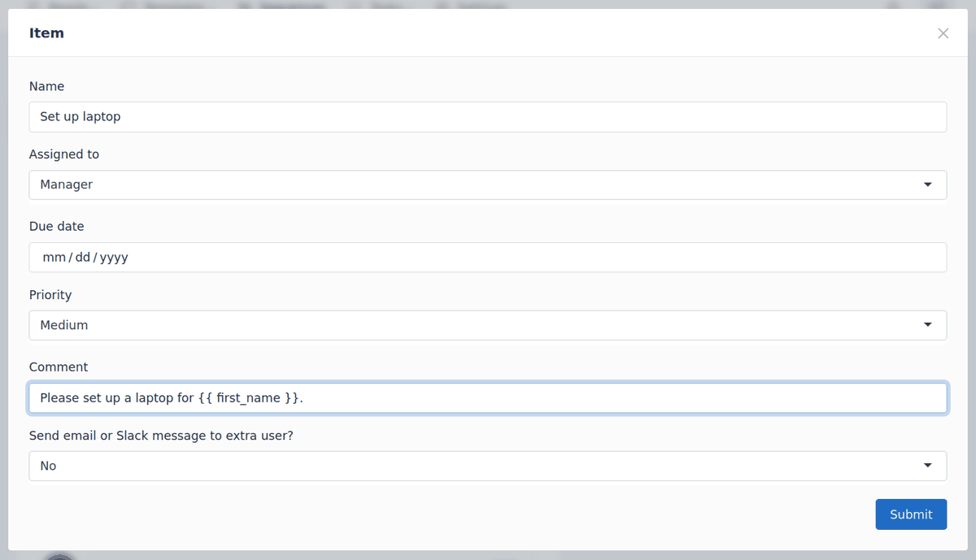Close the Item dialog with the X icon
The image size is (976, 560).
[943, 33]
